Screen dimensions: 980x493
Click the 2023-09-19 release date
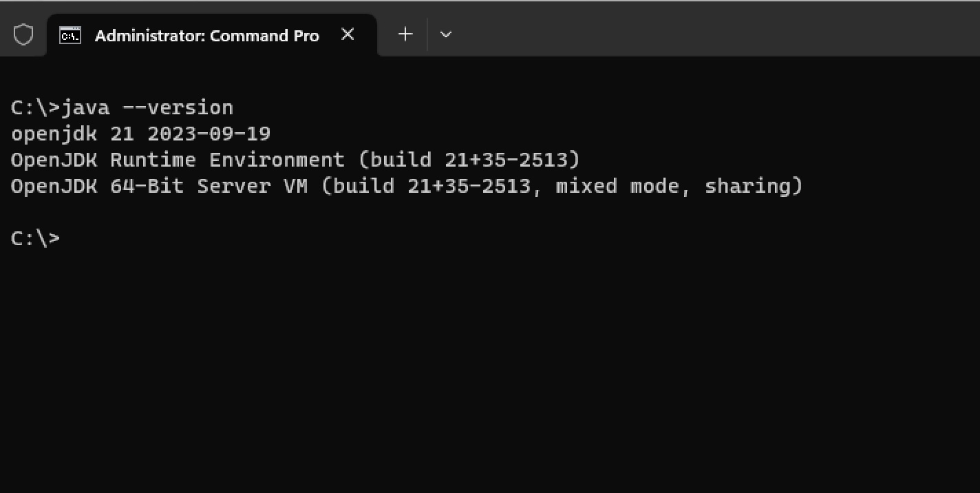click(209, 134)
